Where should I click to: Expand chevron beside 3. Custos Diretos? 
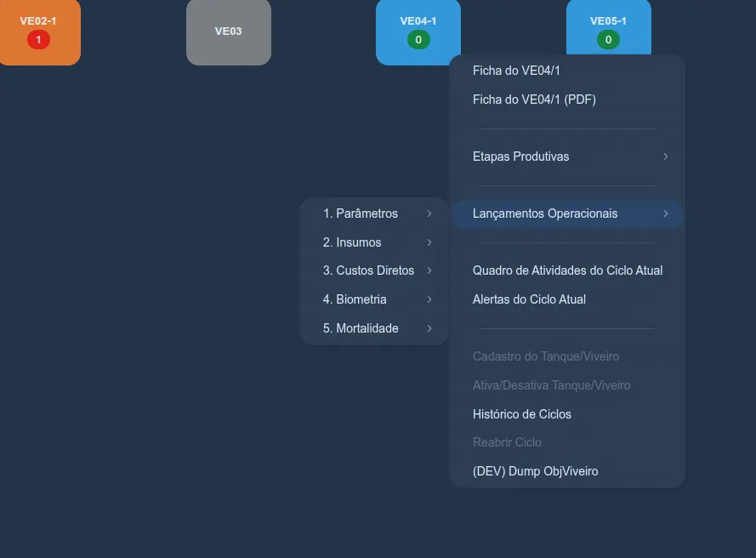click(429, 270)
